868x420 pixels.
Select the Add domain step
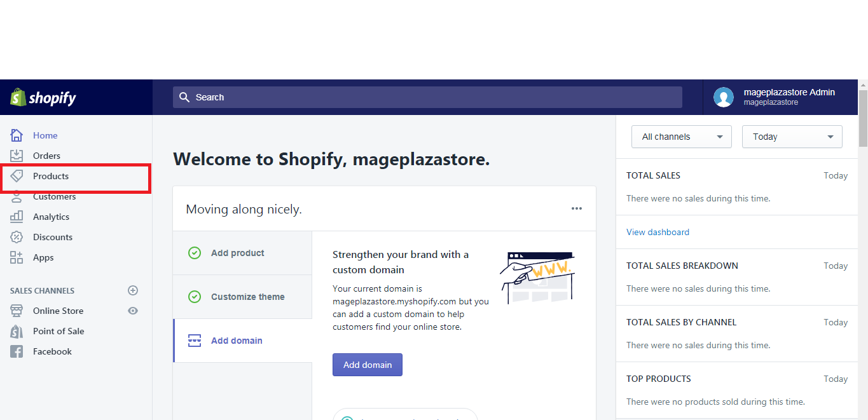pos(242,341)
